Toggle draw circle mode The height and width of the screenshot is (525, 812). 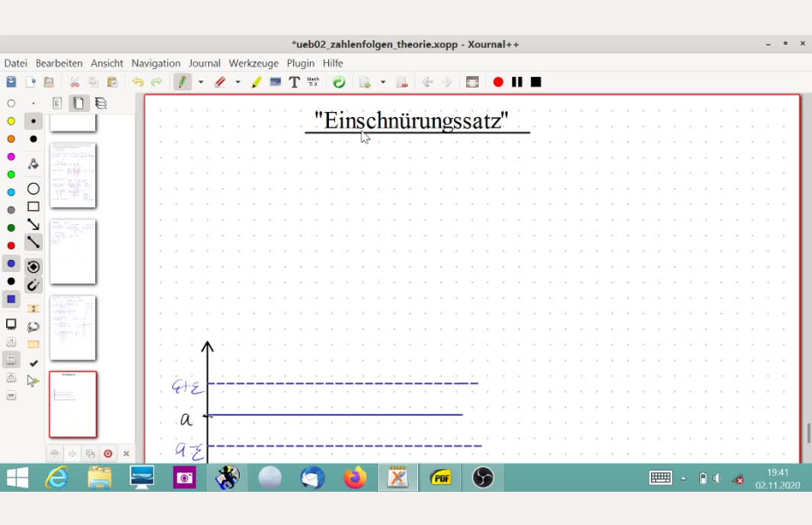coord(33,189)
